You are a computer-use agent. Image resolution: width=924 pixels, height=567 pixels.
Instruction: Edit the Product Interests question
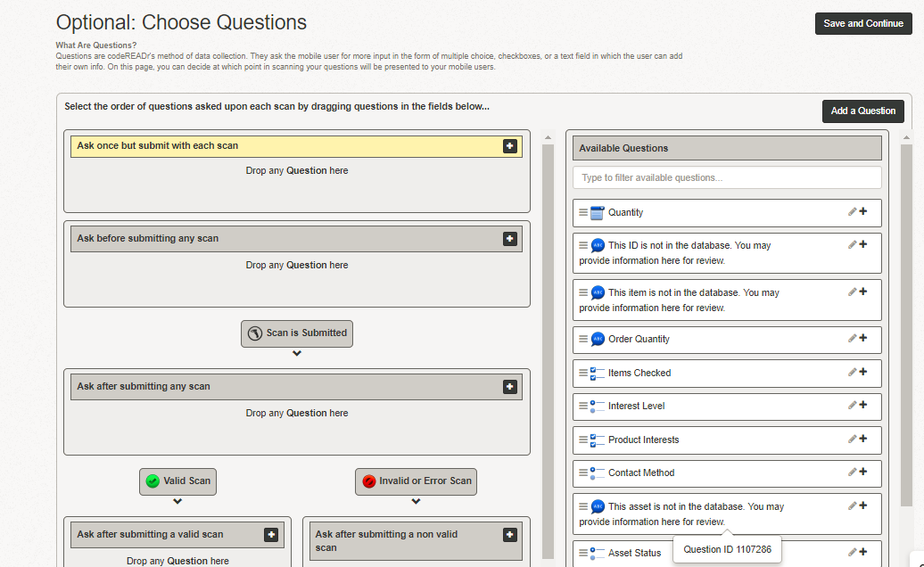pyautogui.click(x=852, y=439)
